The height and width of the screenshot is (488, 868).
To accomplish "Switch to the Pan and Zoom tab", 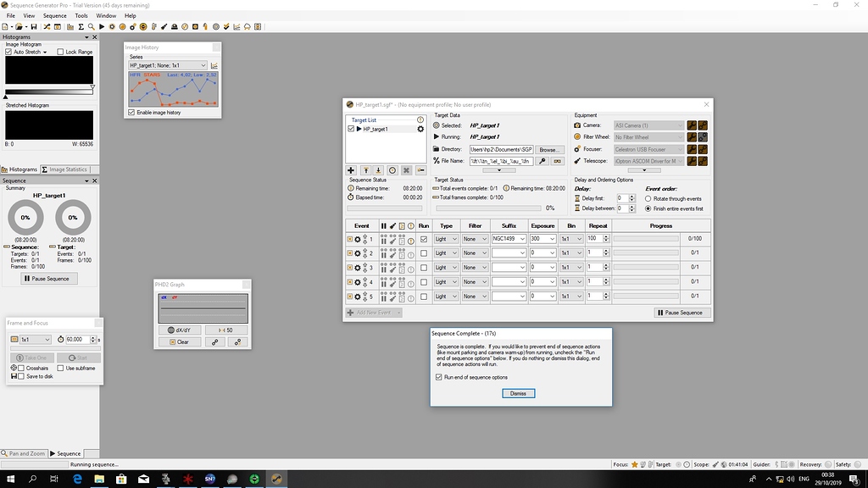I will 23,454.
